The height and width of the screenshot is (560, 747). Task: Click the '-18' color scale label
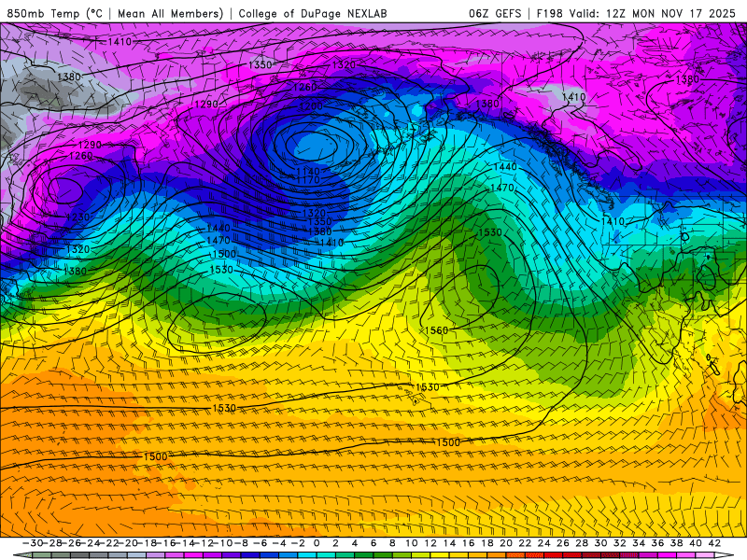point(146,543)
